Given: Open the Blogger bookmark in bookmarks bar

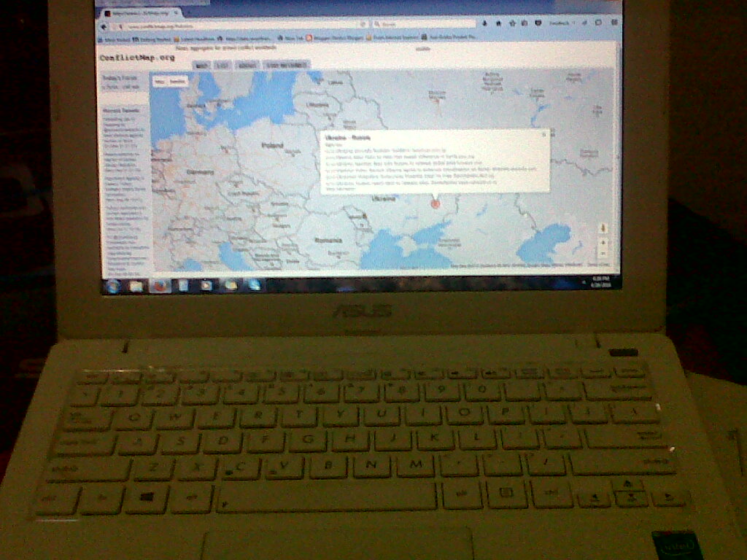Looking at the screenshot, I should pos(336,38).
